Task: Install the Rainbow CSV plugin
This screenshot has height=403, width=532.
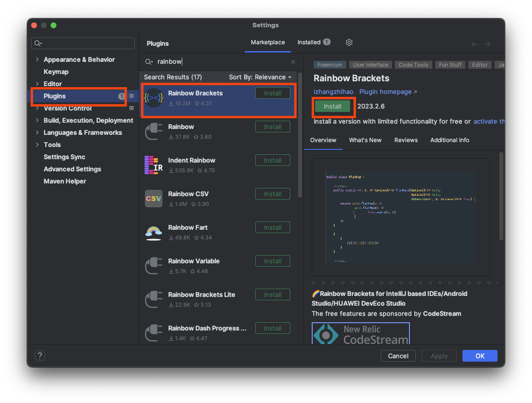Action: click(273, 194)
